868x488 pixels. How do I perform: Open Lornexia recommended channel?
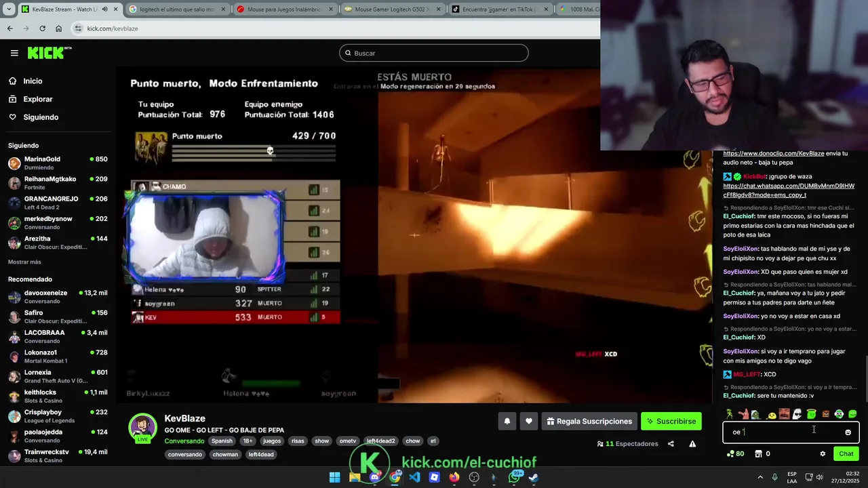click(x=58, y=376)
